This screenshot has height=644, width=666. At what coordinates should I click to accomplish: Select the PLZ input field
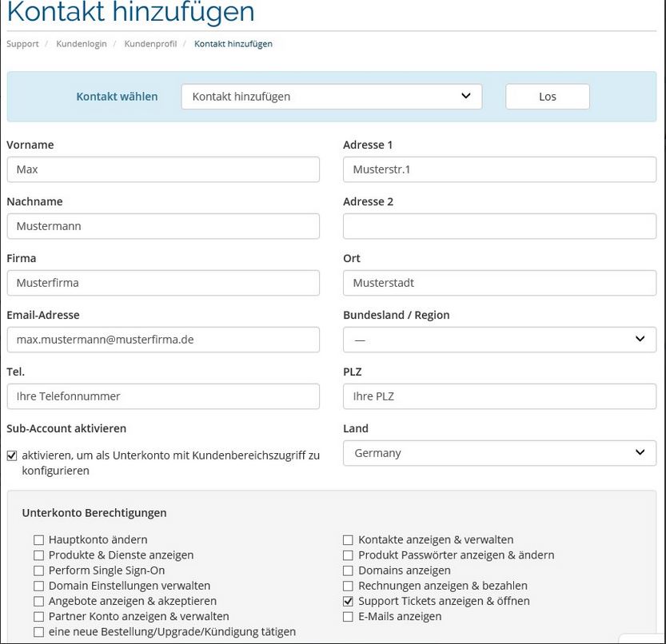coord(499,396)
